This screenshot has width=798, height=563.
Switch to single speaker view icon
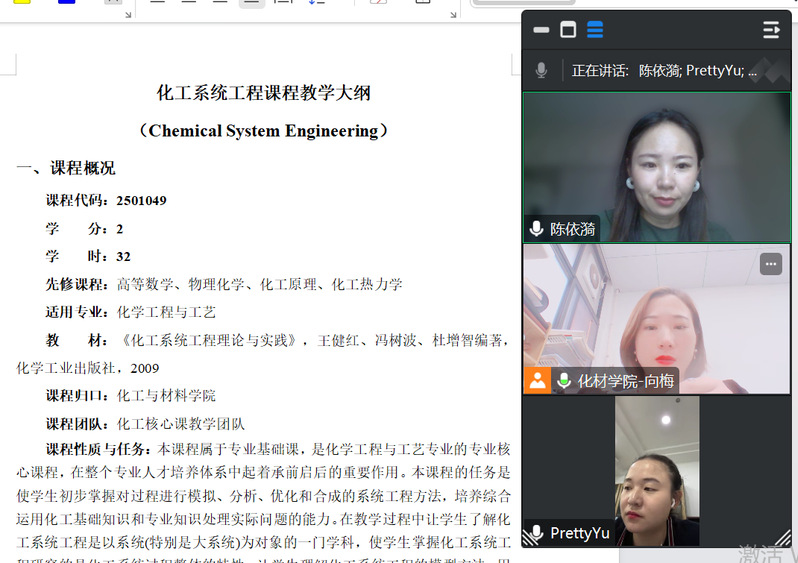click(568, 30)
